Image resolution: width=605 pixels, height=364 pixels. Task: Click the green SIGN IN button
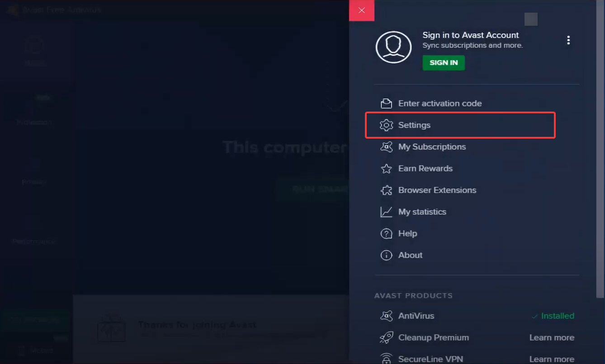click(x=444, y=63)
